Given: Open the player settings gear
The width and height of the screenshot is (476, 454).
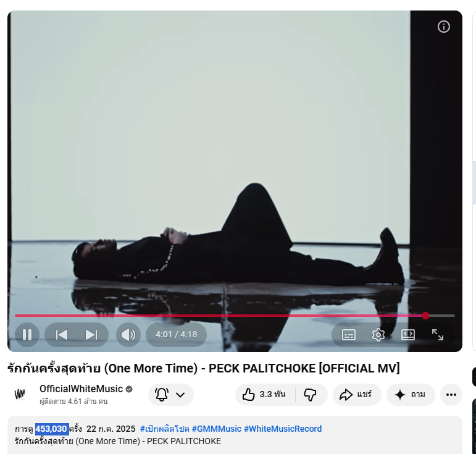Looking at the screenshot, I should pyautogui.click(x=378, y=335).
